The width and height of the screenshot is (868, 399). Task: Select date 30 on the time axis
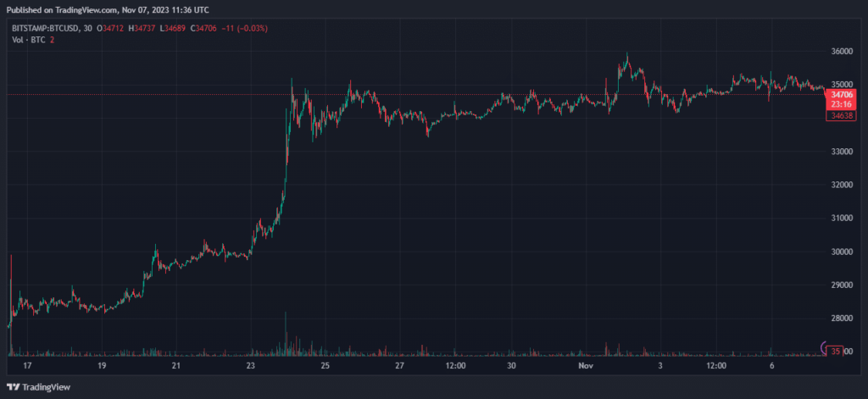[511, 367]
